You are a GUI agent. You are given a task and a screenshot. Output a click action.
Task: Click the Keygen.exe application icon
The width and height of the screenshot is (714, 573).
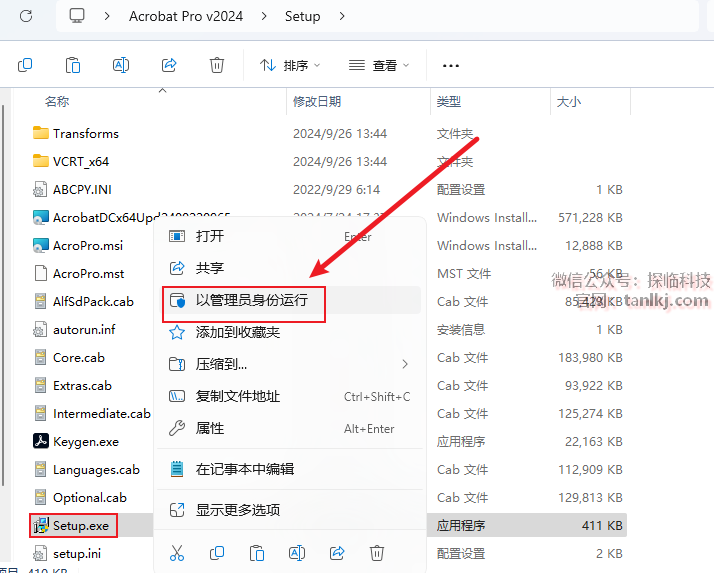(41, 441)
